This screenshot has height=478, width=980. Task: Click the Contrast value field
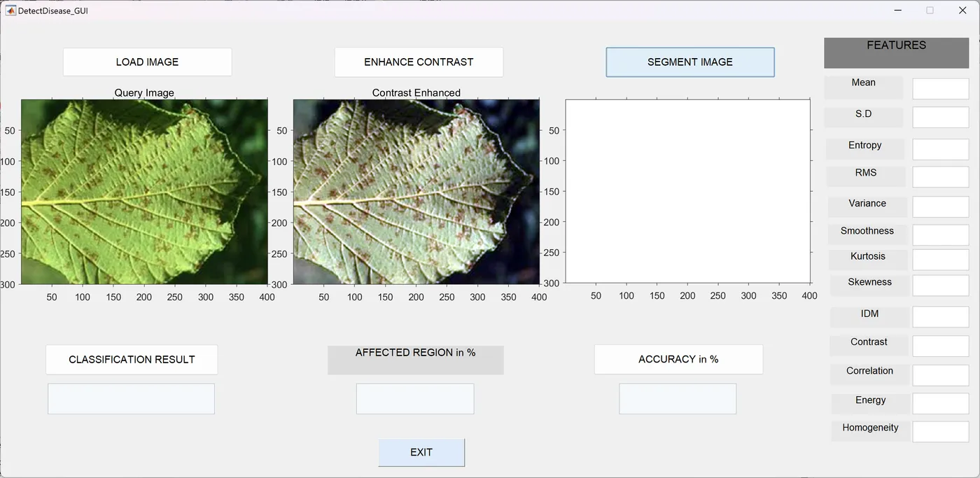point(941,346)
